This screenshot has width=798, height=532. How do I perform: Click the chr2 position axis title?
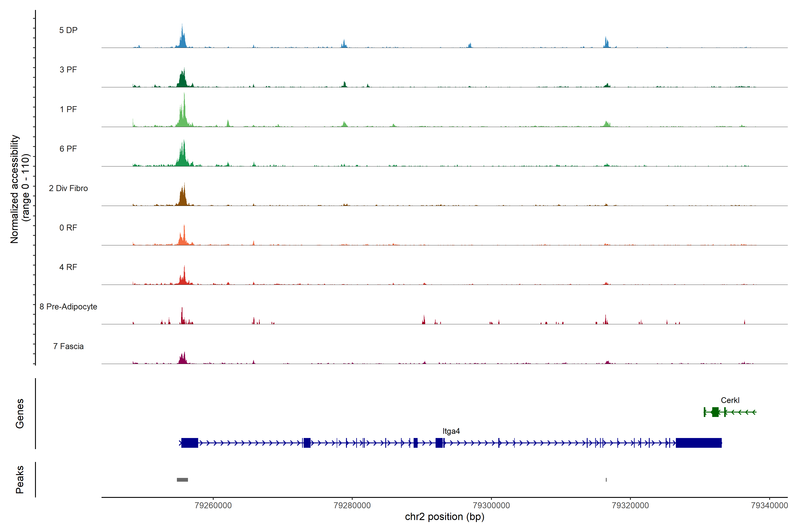(444, 517)
